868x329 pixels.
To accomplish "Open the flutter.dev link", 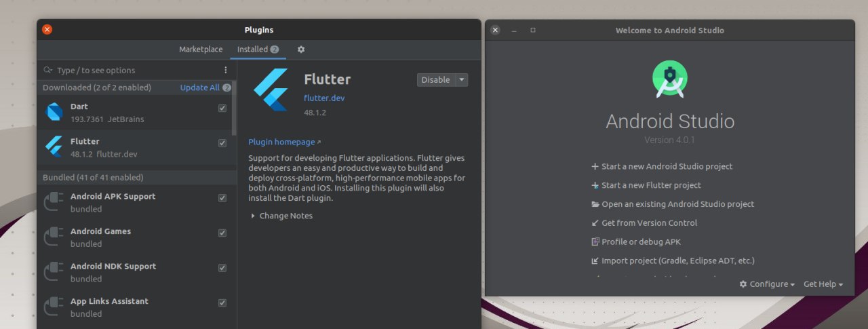I will tap(324, 98).
